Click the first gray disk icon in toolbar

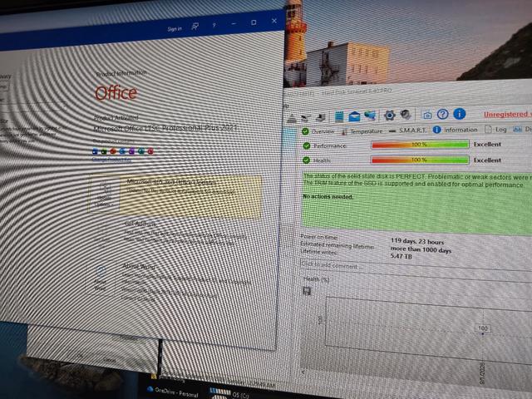[292, 118]
